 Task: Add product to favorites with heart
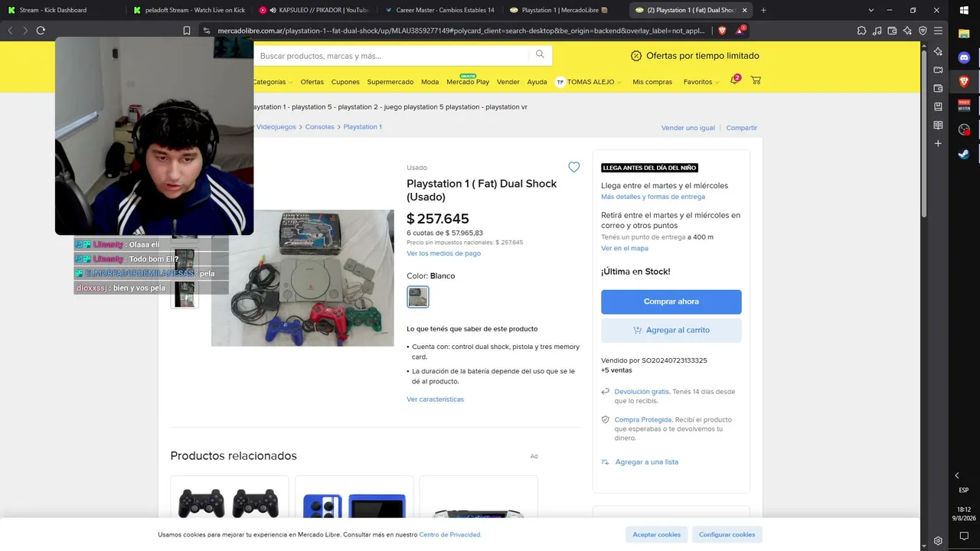(x=574, y=167)
